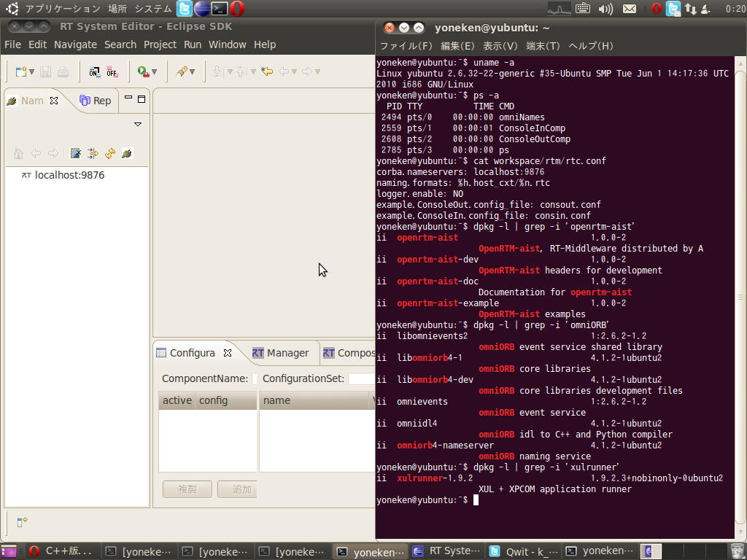Click the Last Edit Location arrow icon
The width and height of the screenshot is (747, 560).
pyautogui.click(x=267, y=72)
